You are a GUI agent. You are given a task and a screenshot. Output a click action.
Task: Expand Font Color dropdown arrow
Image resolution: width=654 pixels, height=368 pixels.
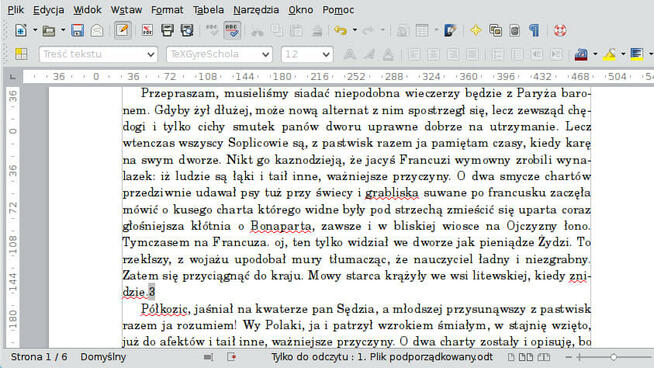[x=595, y=54]
